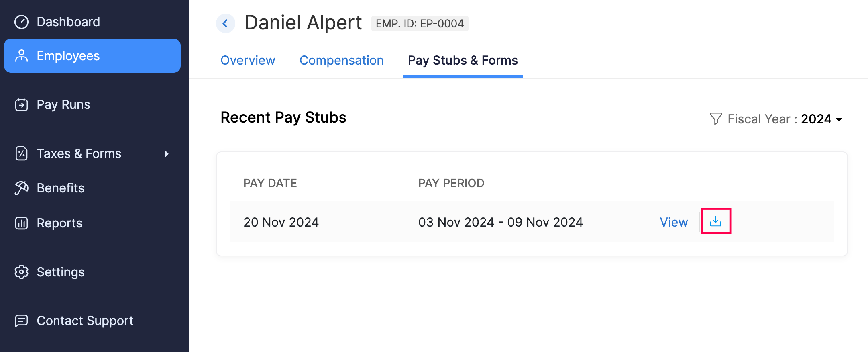Switch to the Overview tab
This screenshot has width=868, height=352.
point(248,60)
